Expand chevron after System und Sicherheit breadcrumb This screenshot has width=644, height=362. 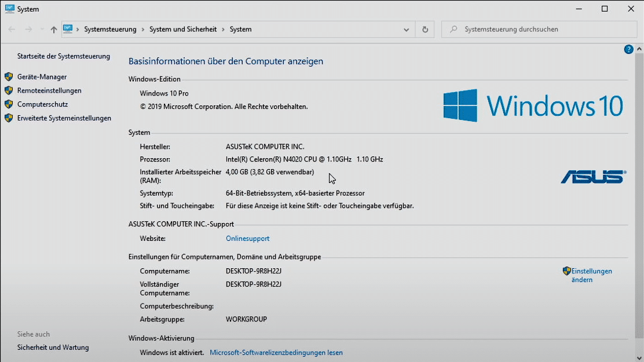(x=224, y=30)
